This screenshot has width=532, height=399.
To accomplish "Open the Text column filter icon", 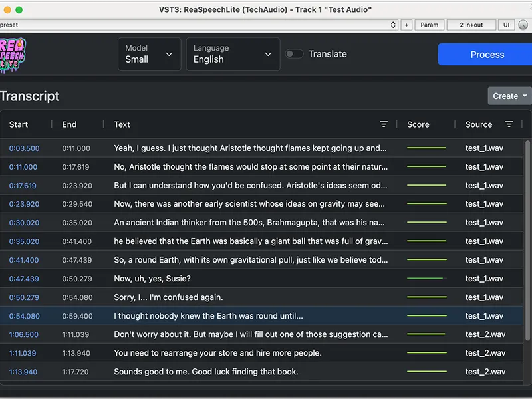I will click(384, 124).
